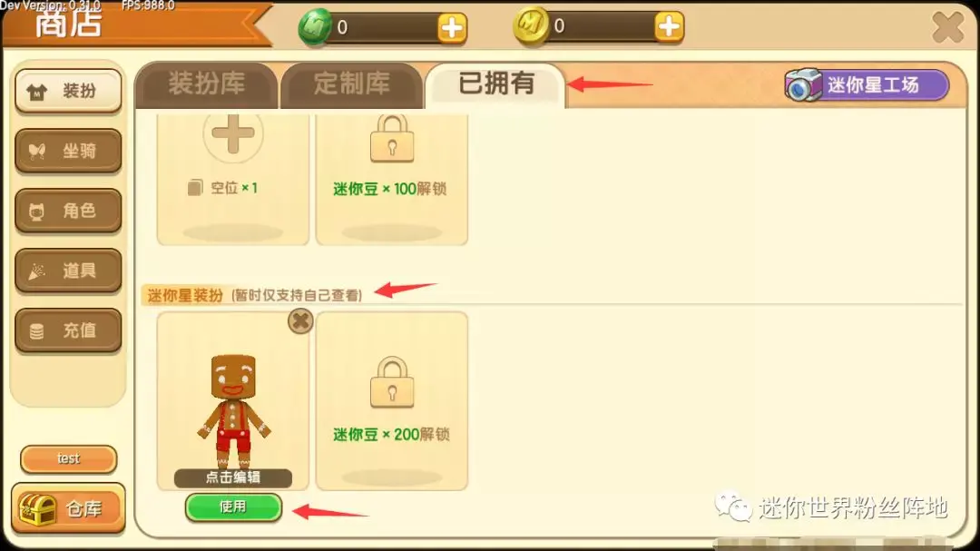Viewport: 980px width, 551px height.
Task: Open the 仓库 treasure chest button
Action: (68, 509)
